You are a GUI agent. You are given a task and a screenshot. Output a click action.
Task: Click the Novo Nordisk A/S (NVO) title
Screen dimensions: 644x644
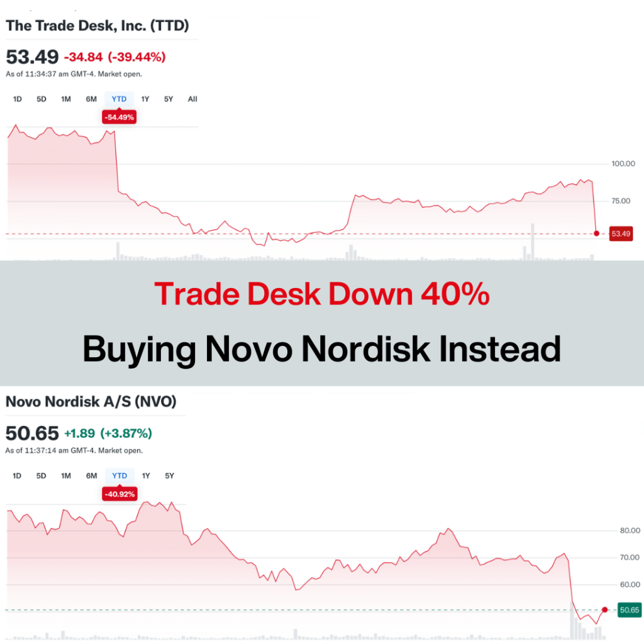[x=91, y=401]
